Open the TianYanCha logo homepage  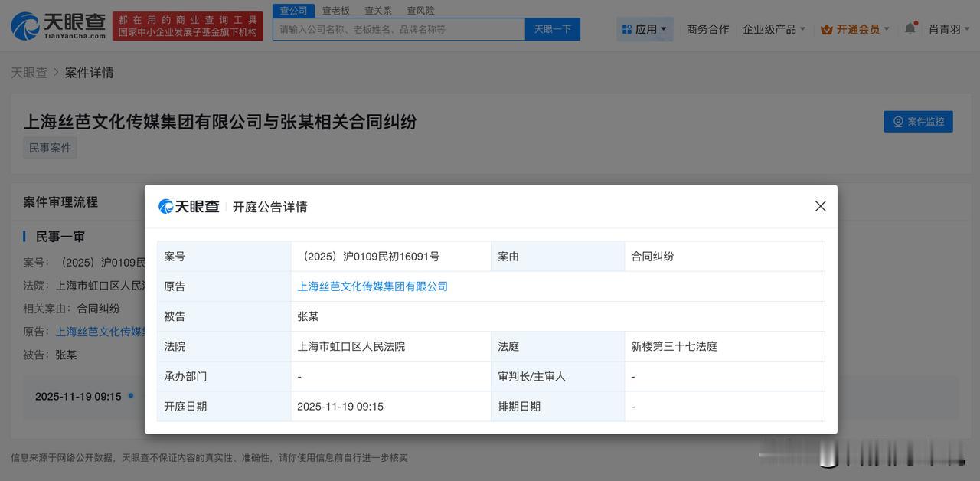(58, 26)
